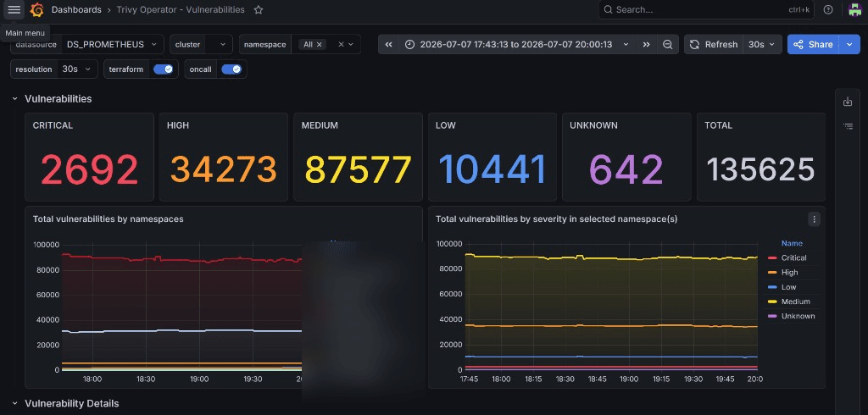Click the HIGH stat value 34273
This screenshot has height=415, width=868.
point(223,169)
